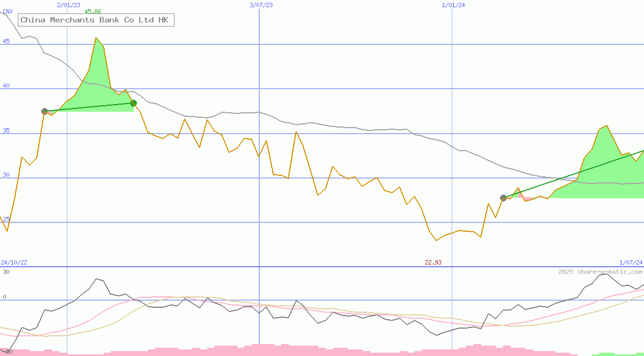Click the 22.93 low price label
Screen dimensions: 644x356
pos(433,262)
